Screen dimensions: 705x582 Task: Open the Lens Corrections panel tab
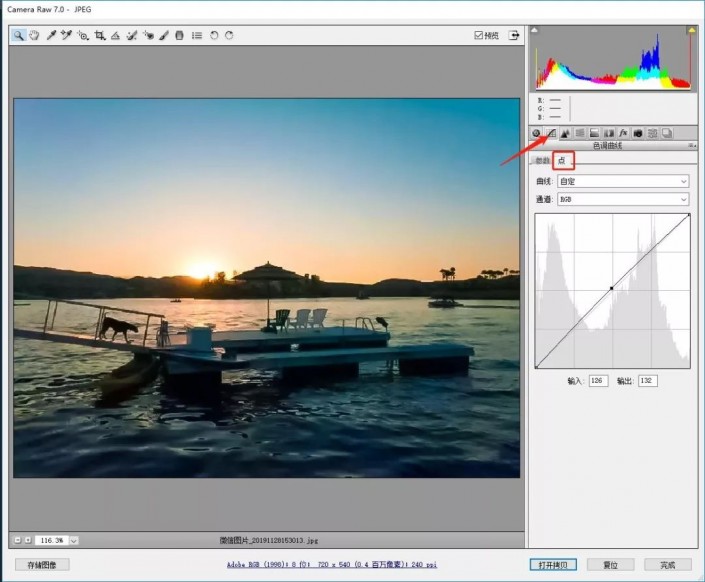tap(609, 133)
